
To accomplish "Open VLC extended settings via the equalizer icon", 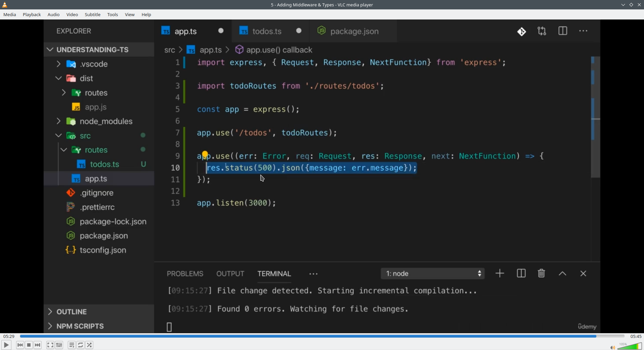I will click(59, 345).
